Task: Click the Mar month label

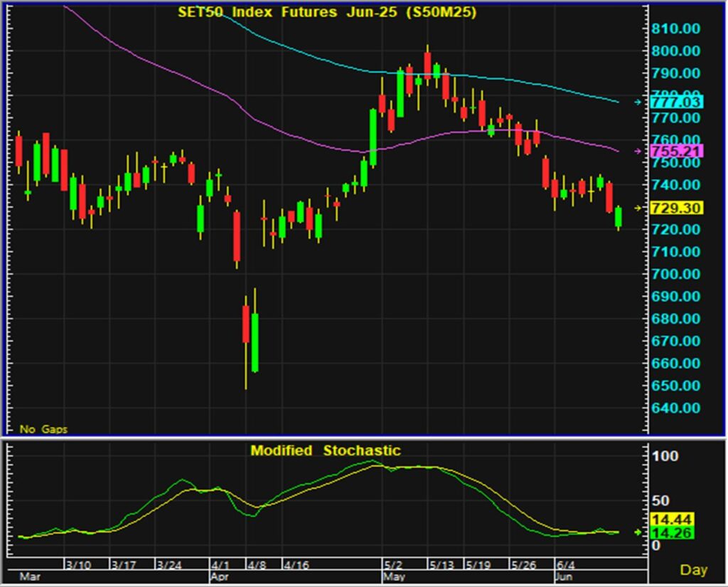Action: 30,577
